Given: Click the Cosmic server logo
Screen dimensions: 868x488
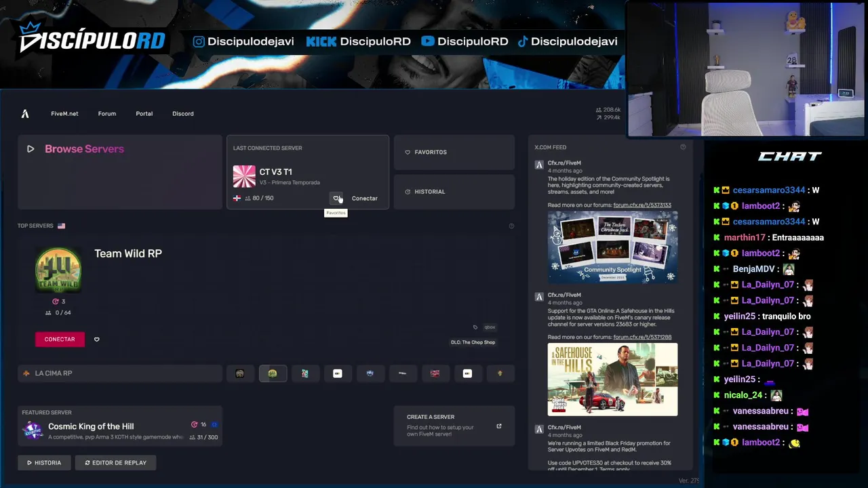Looking at the screenshot, I should 33,430.
